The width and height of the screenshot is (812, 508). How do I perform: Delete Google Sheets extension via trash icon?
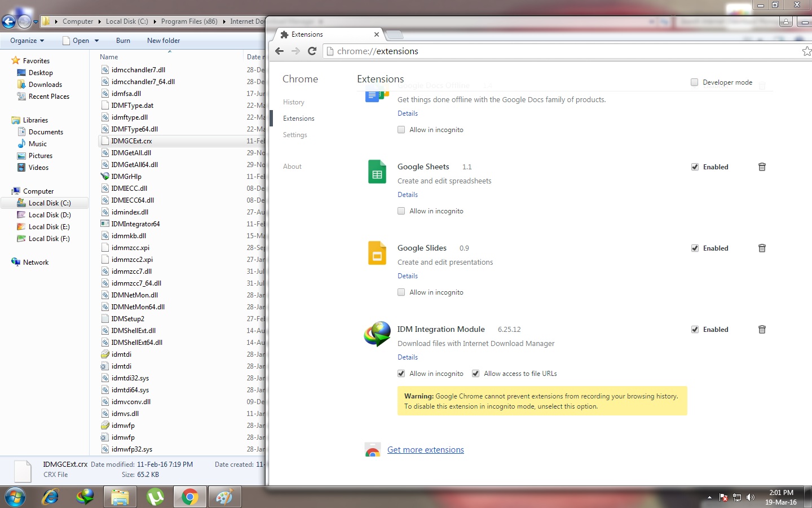tap(762, 167)
